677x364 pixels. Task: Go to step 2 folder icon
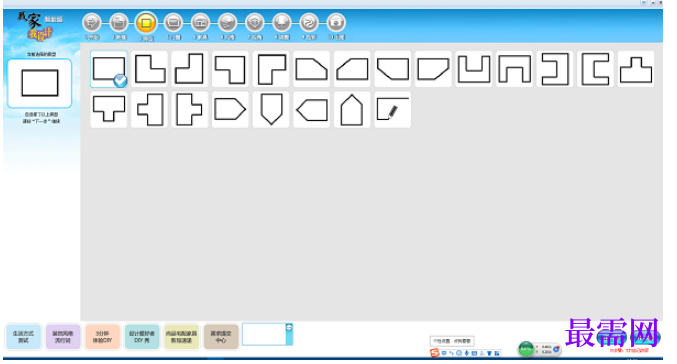[119, 22]
